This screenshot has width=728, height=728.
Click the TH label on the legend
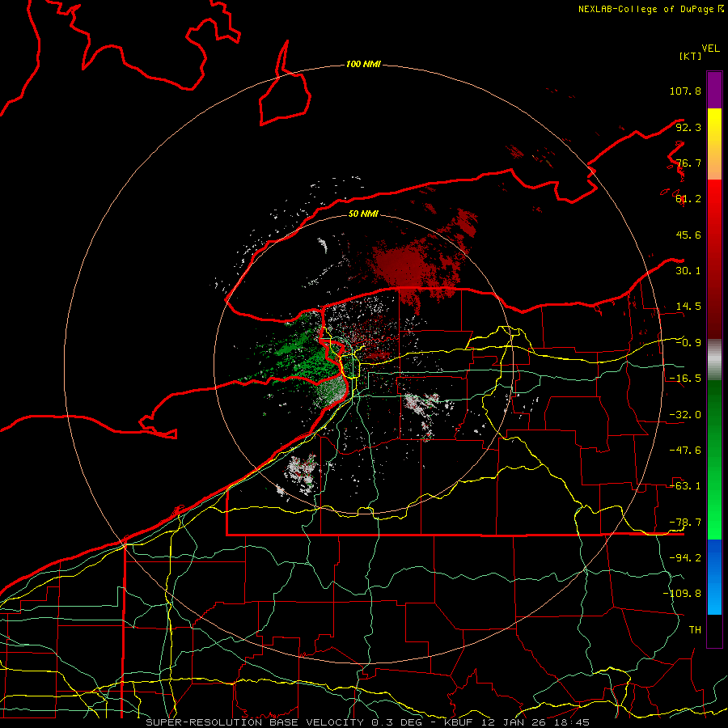695,629
